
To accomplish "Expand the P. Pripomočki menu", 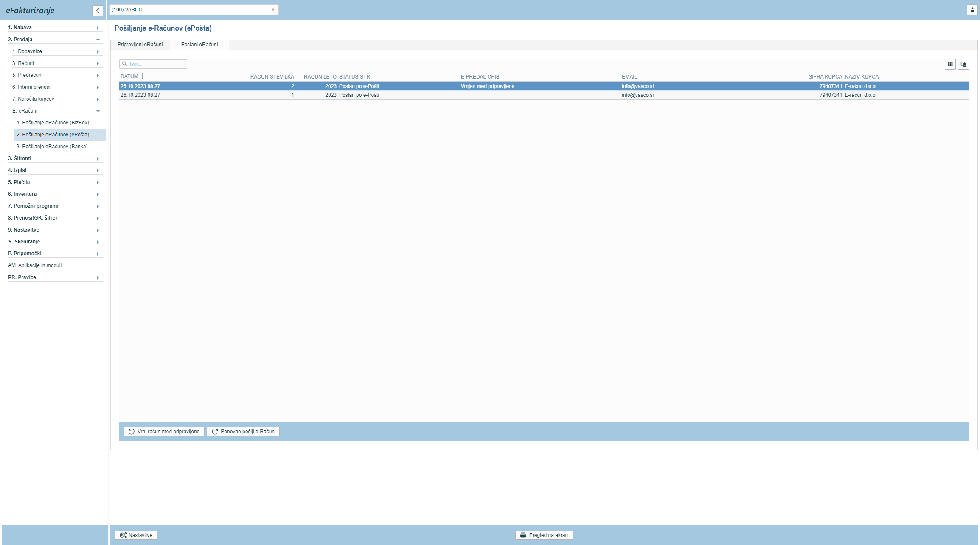I will coord(55,254).
